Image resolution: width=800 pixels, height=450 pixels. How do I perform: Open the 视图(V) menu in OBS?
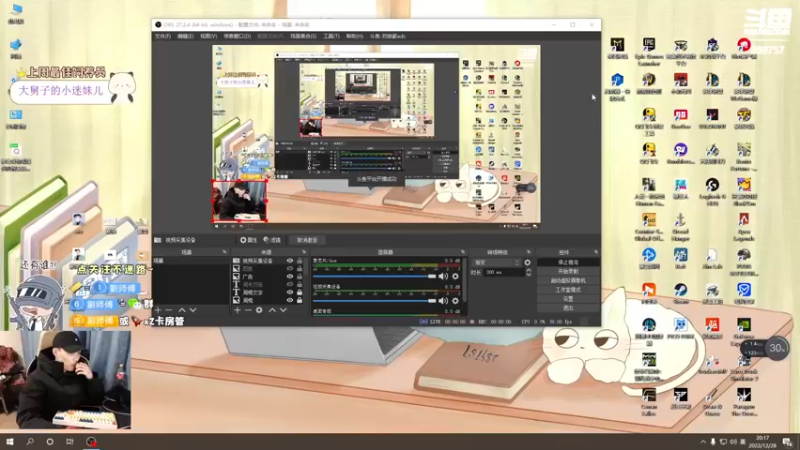[208, 36]
